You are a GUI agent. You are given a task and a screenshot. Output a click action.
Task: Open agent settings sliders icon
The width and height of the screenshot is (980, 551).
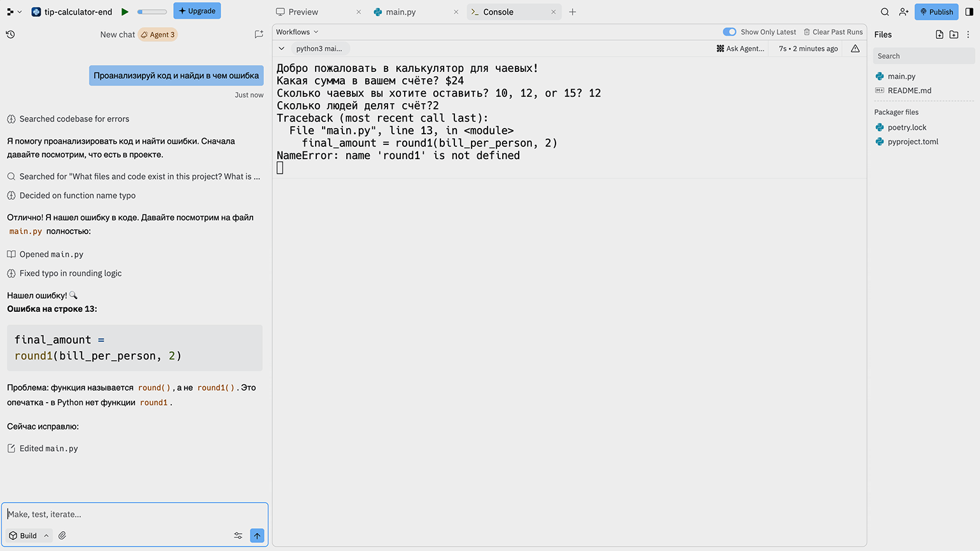coord(238,536)
